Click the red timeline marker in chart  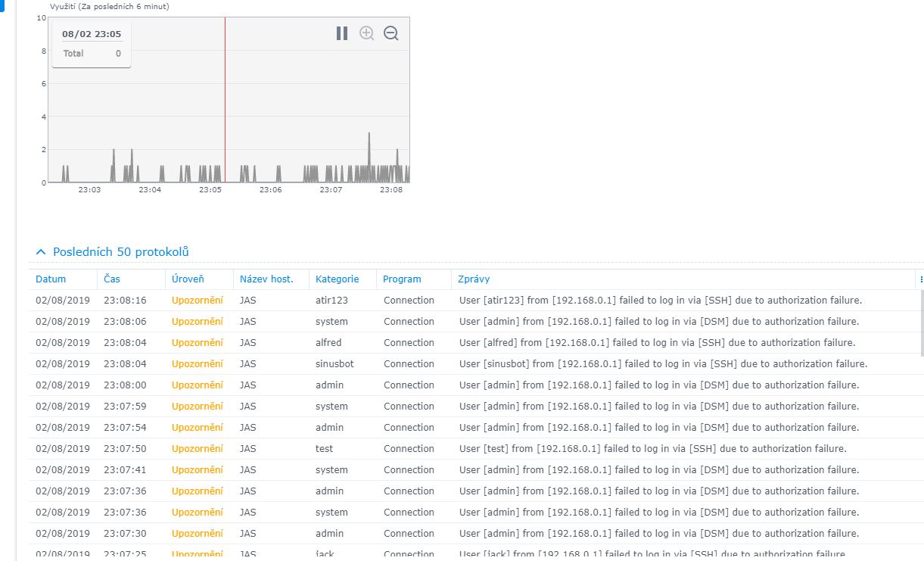(x=225, y=98)
